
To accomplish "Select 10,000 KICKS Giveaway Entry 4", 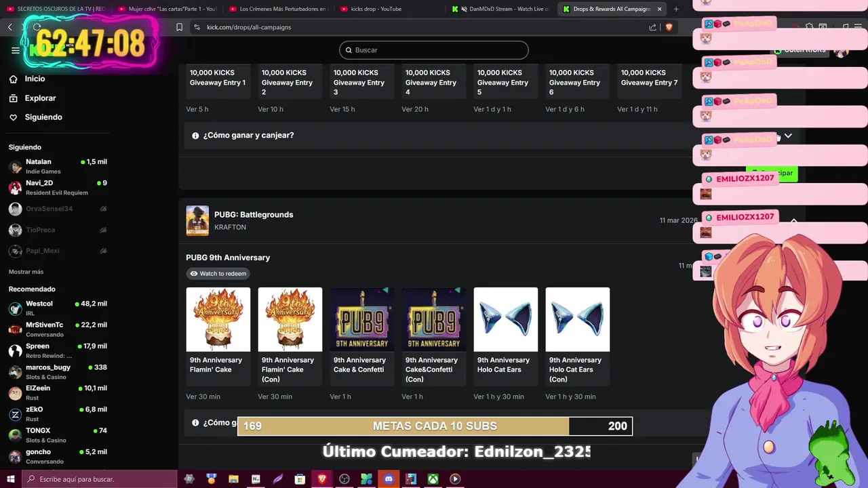I will [x=434, y=81].
